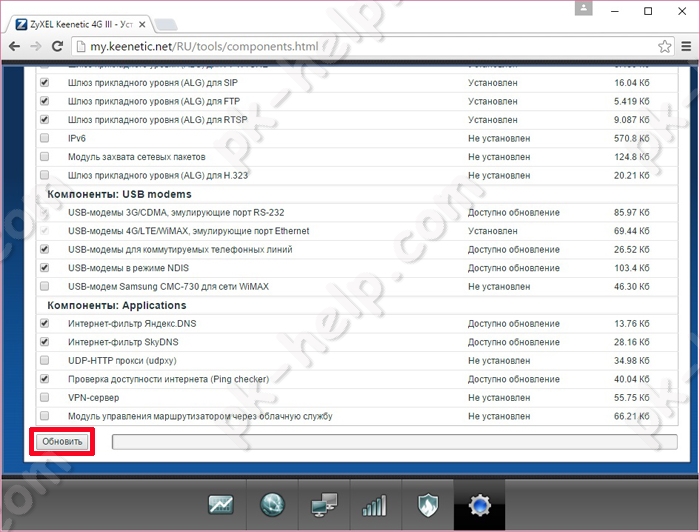This screenshot has width=700, height=532.
Task: Click 'USB-модемы 3G/CDMA, эмулирующие порт RS-232' row text
Action: pos(176,212)
